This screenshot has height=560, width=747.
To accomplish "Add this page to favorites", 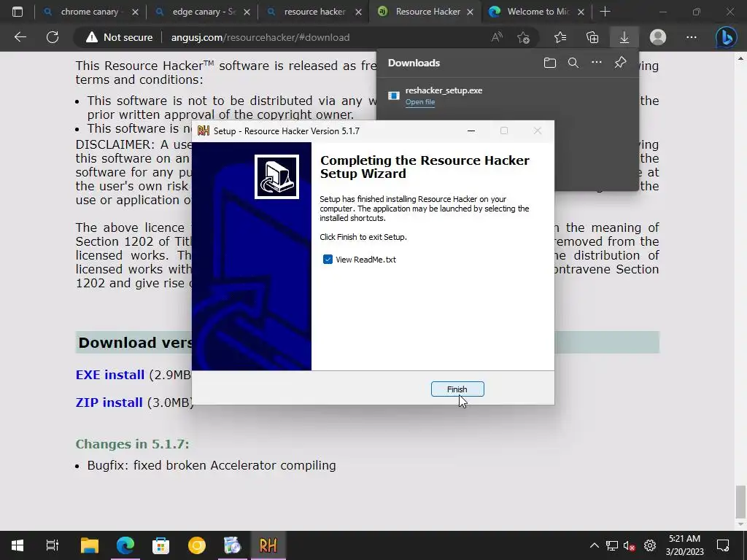I will [523, 37].
